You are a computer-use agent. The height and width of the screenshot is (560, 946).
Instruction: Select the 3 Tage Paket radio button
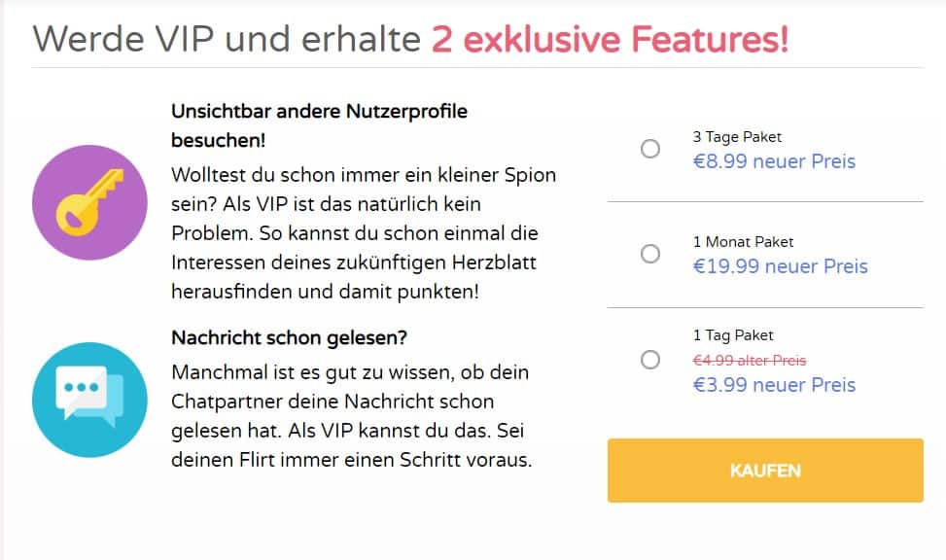pyautogui.click(x=649, y=149)
